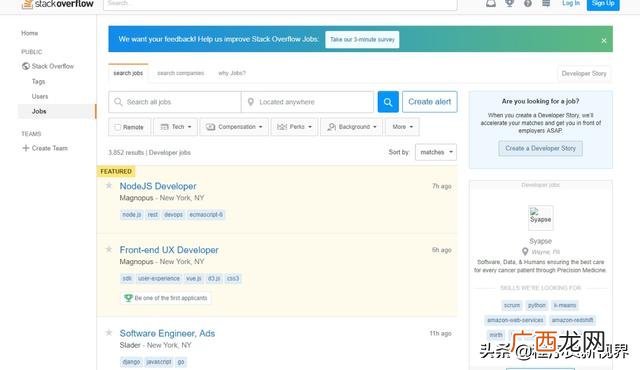Switch to the why Jobs? tab

[x=232, y=73]
